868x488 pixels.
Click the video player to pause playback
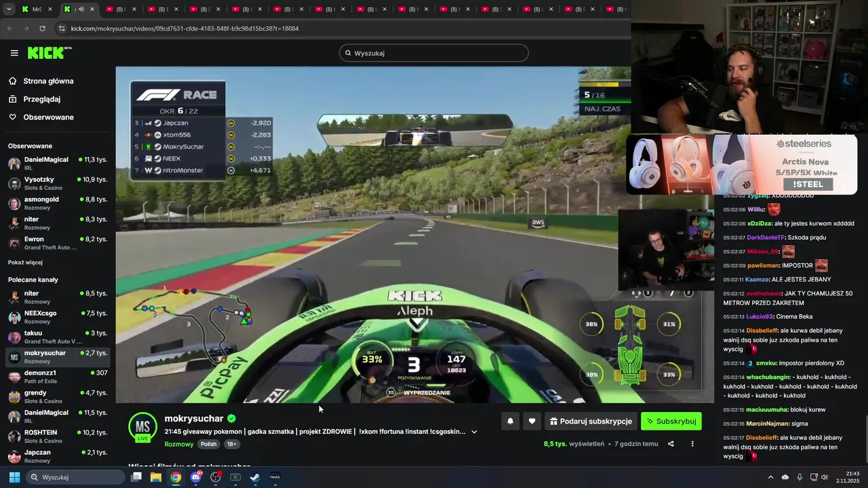click(x=414, y=235)
